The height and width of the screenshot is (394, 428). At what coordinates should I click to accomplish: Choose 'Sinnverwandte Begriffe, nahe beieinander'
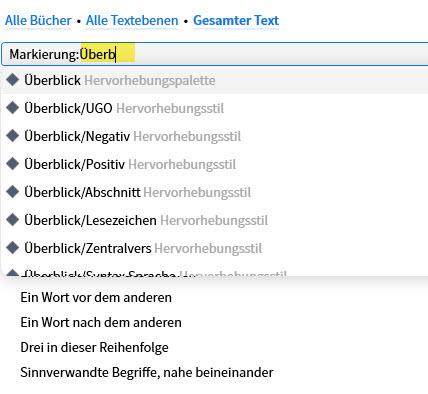(x=147, y=372)
